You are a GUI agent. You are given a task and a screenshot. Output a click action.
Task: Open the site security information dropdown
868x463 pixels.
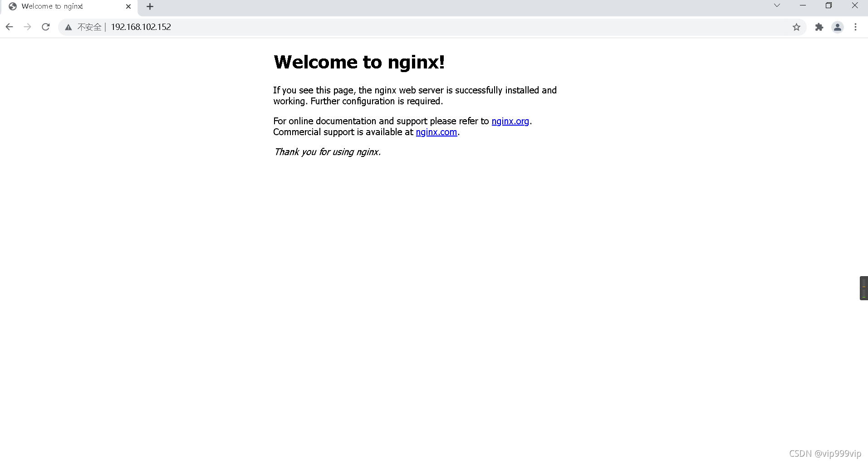[68, 27]
